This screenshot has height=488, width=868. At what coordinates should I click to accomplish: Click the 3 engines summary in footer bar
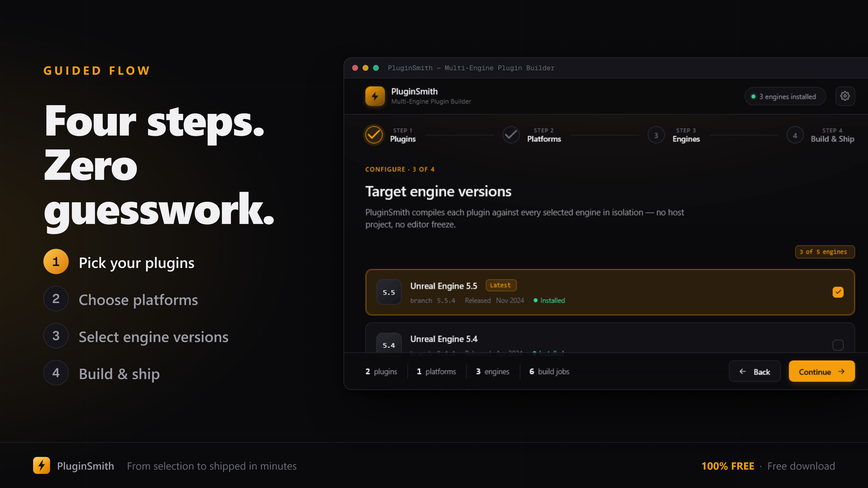pyautogui.click(x=493, y=371)
